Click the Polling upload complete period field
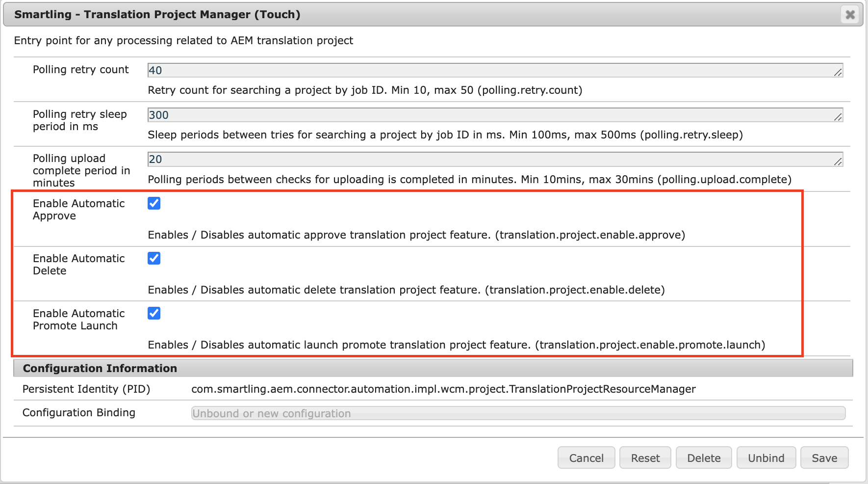Screen dimensions: 868x484 click(495, 159)
